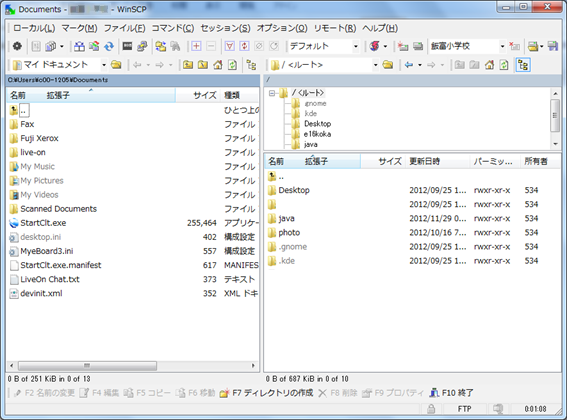Click the blue refresh synchronize icon
This screenshot has width=567, height=420.
point(109,46)
